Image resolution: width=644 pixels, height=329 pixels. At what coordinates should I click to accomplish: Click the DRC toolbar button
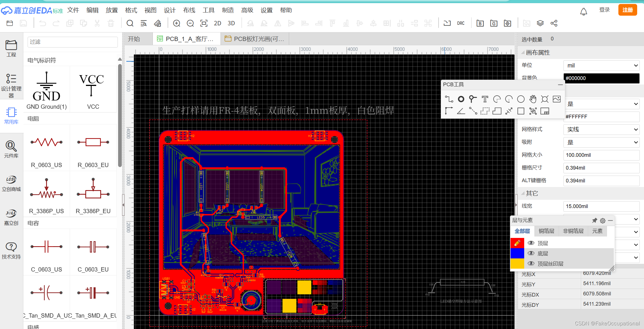click(461, 23)
